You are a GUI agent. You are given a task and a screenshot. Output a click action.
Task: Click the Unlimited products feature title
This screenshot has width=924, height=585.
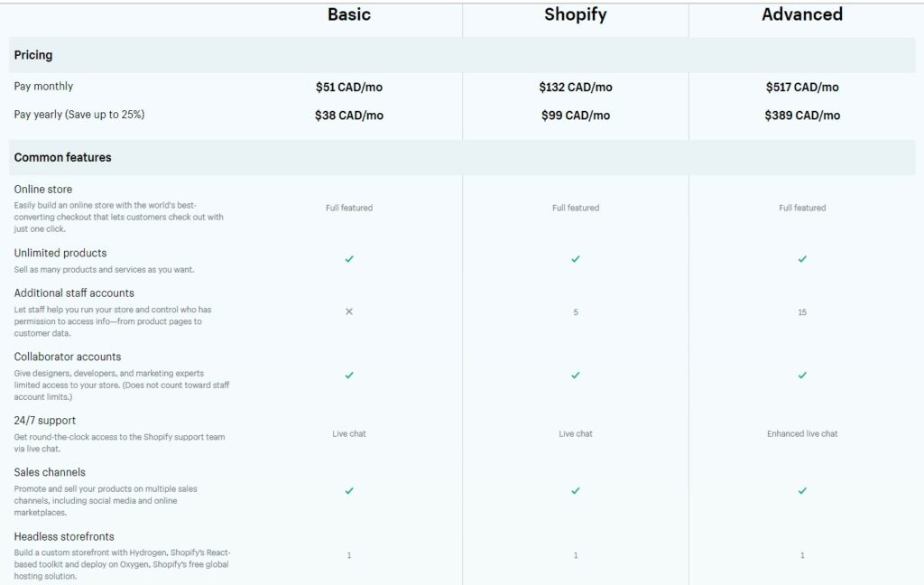[x=60, y=253]
